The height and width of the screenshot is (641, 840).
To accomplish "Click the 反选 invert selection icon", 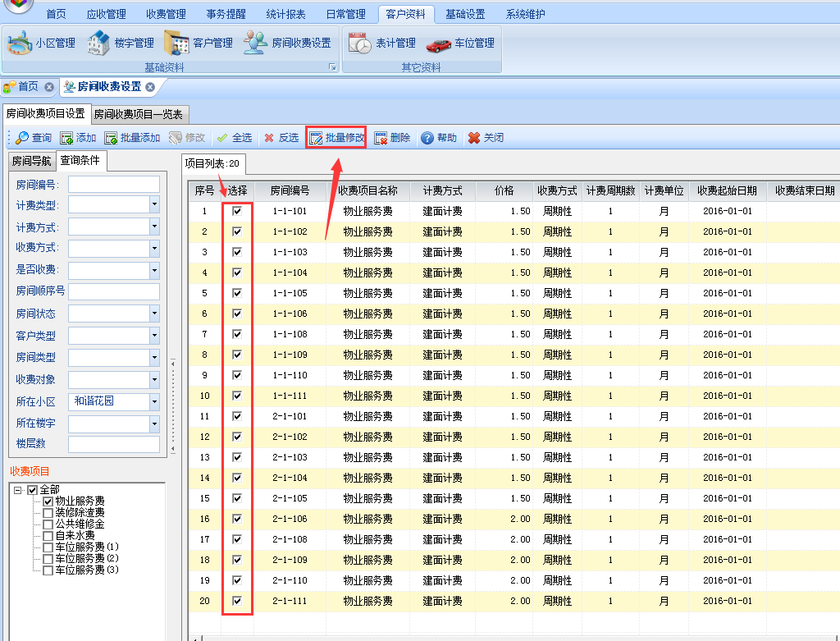I will click(x=269, y=138).
